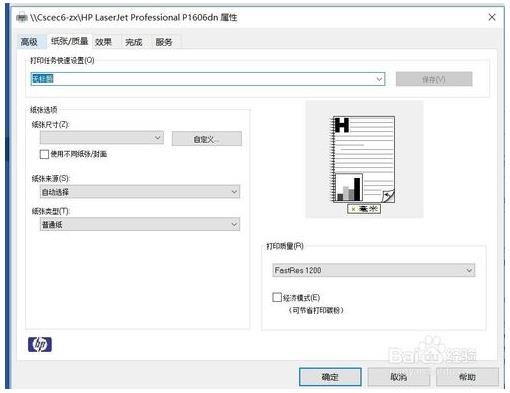Click the 取消 button
This screenshot has width=510, height=393.
pyautogui.click(x=399, y=377)
